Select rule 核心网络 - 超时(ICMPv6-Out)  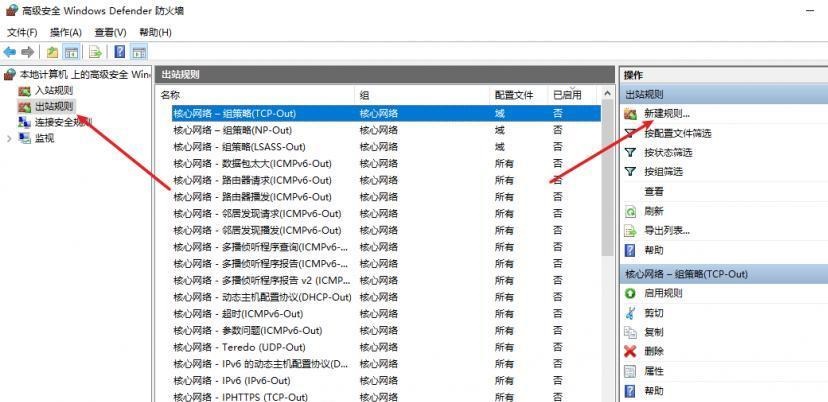(x=387, y=314)
